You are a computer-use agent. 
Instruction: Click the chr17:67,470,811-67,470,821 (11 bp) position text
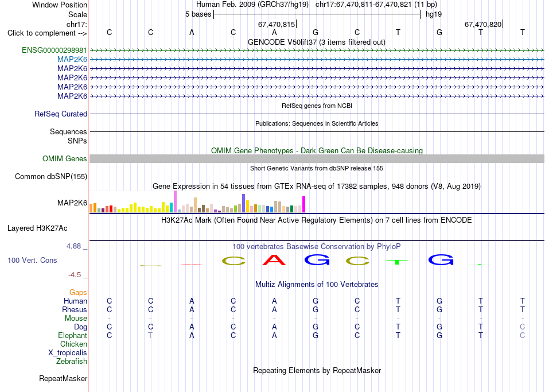[376, 5]
